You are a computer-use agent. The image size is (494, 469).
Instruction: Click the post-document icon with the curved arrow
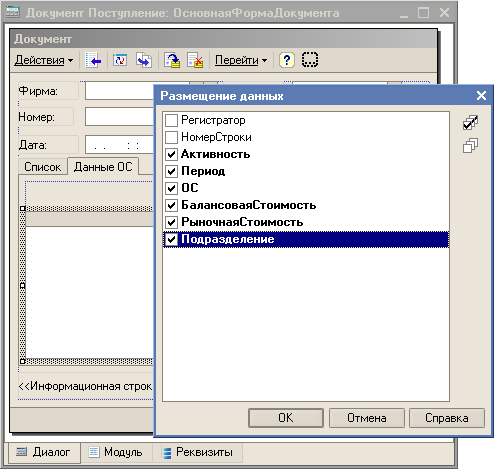[172, 60]
